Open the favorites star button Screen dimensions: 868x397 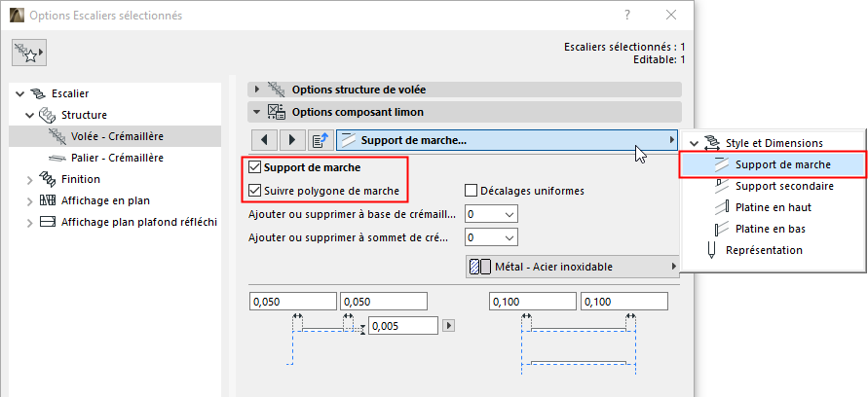pos(29,54)
